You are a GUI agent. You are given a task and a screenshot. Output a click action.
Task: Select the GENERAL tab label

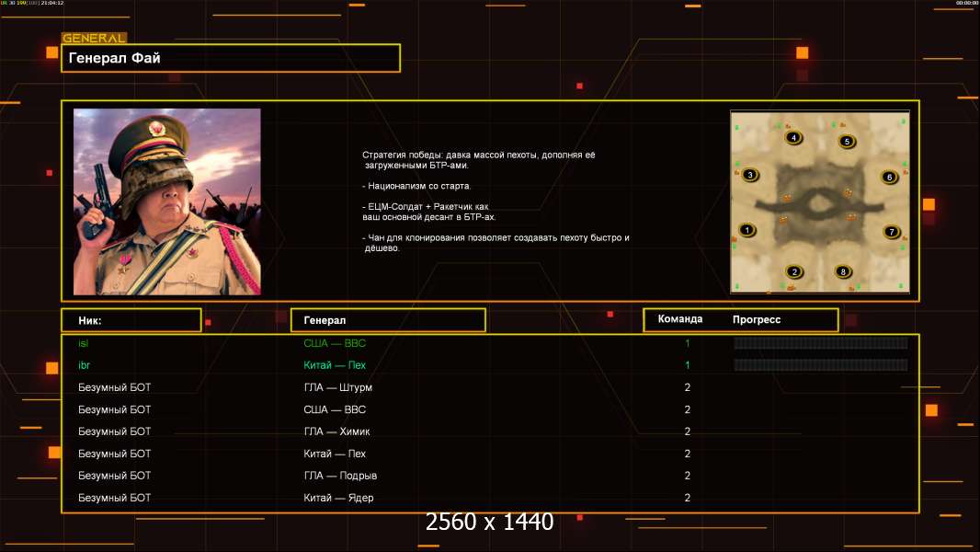click(95, 38)
